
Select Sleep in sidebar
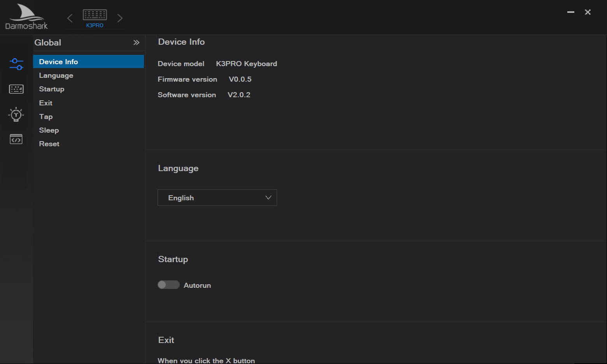[x=88, y=130]
